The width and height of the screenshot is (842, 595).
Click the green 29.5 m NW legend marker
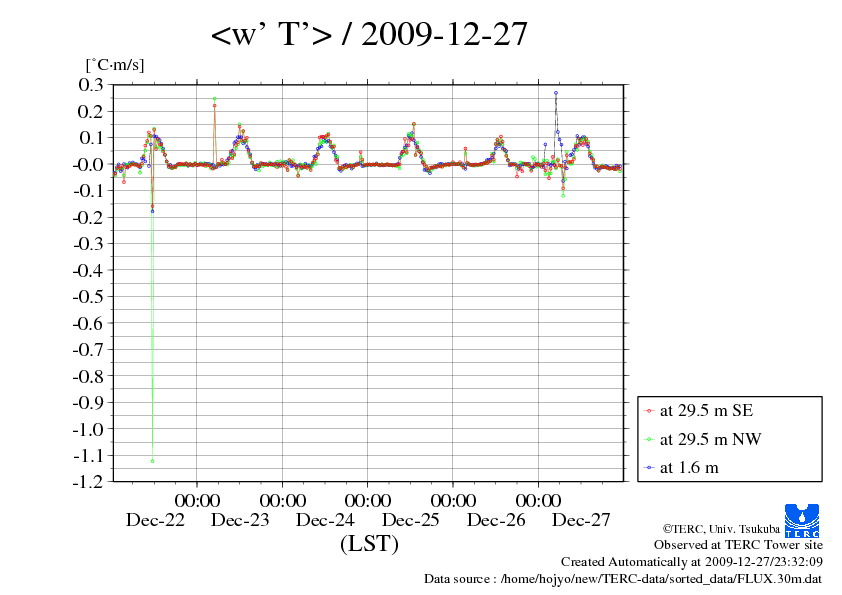click(649, 440)
